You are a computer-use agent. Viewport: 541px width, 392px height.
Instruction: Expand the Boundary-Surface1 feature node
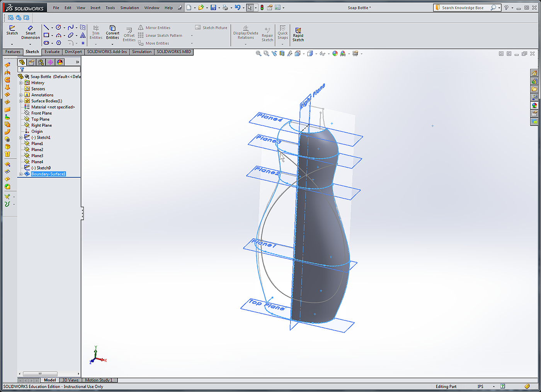tap(21, 174)
